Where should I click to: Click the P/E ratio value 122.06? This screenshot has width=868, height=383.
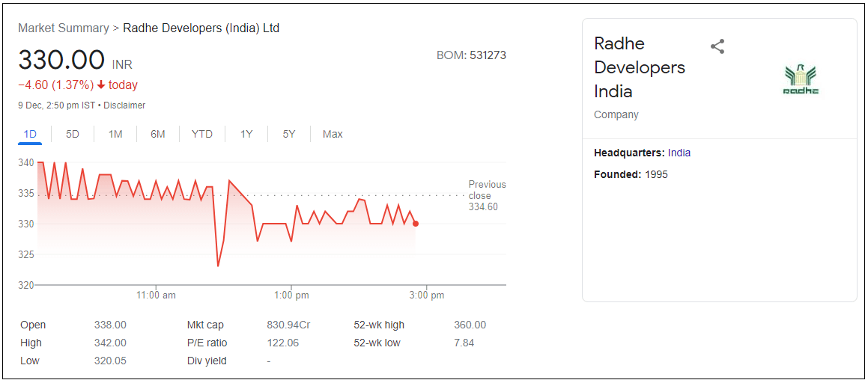point(283,343)
